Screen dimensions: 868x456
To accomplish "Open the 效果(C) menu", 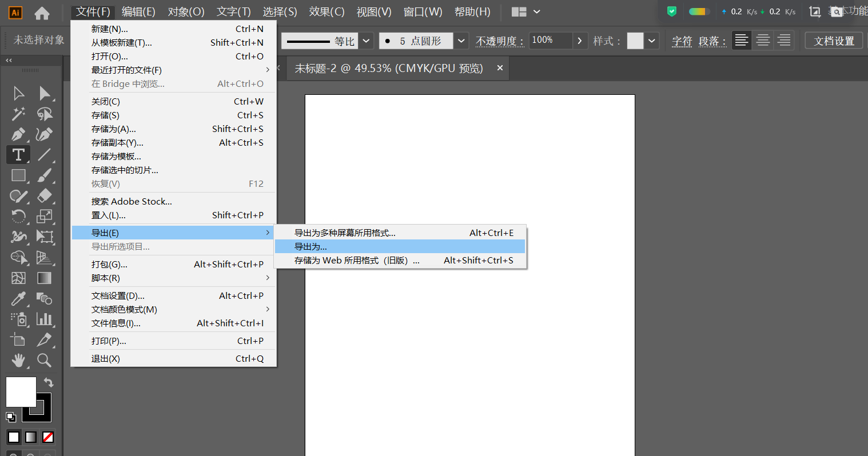I will [x=327, y=12].
